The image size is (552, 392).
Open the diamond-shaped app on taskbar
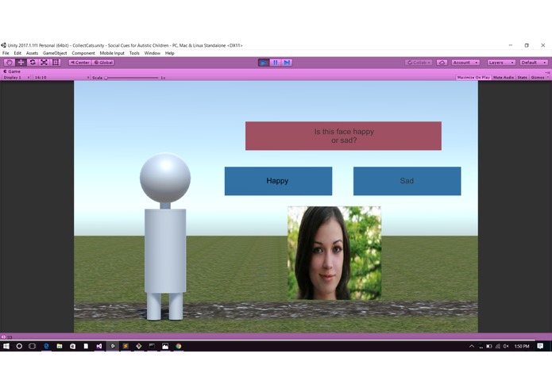pyautogui.click(x=139, y=346)
